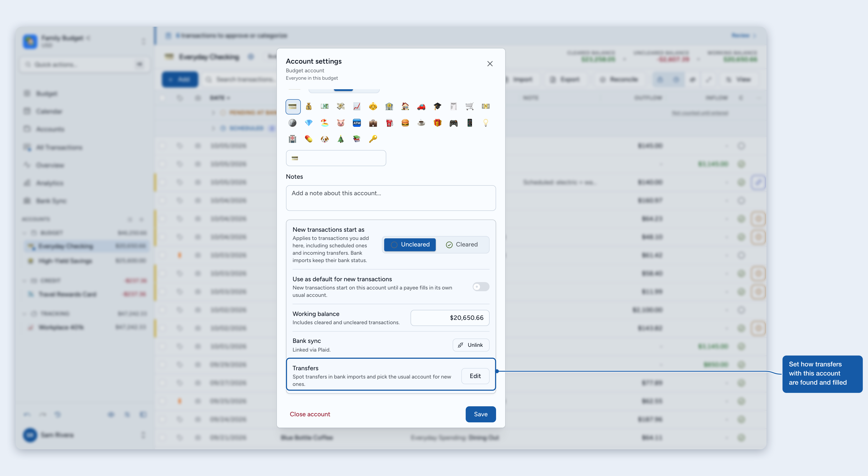This screenshot has width=868, height=476.
Task: Click the Close account link
Action: pos(310,414)
